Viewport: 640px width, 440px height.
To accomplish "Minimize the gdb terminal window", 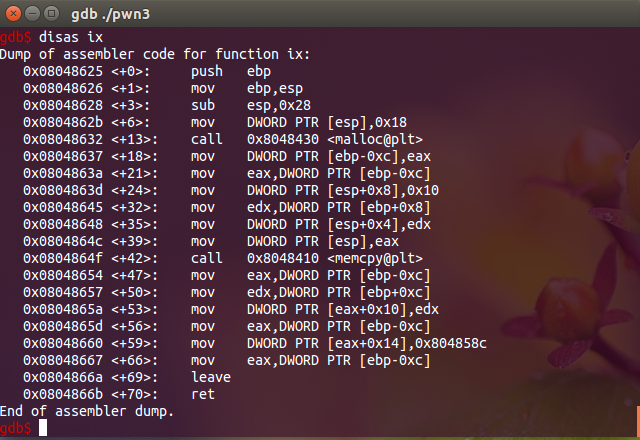I will point(33,13).
